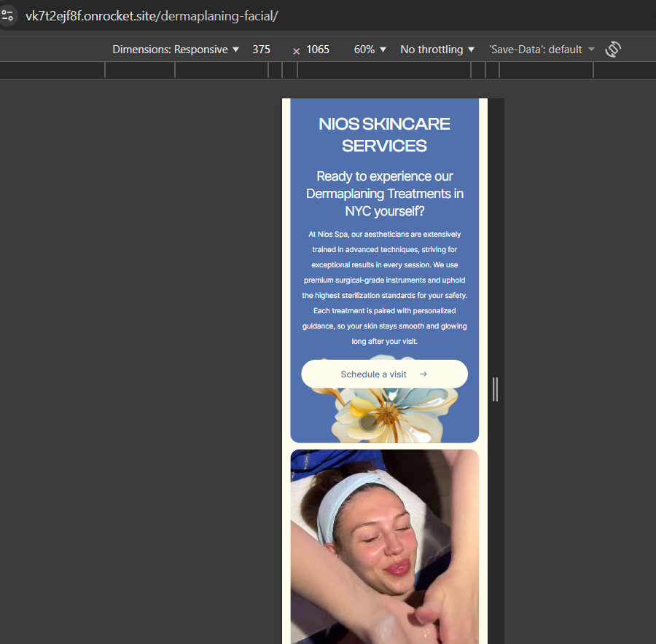Click the viewport width field showing 375
Screen dimensions: 656x644
[261, 50]
